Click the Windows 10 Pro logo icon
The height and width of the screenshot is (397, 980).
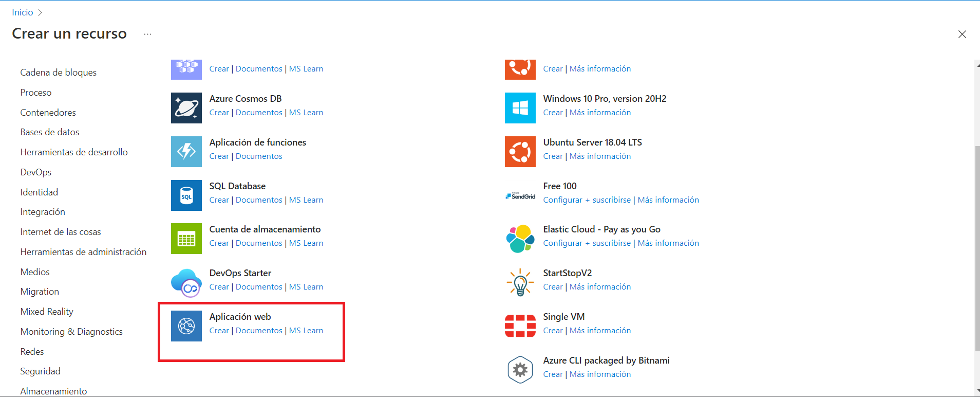point(520,108)
